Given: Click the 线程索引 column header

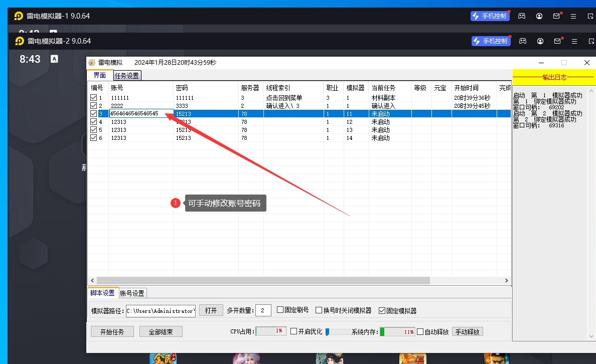Looking at the screenshot, I should 293,88.
